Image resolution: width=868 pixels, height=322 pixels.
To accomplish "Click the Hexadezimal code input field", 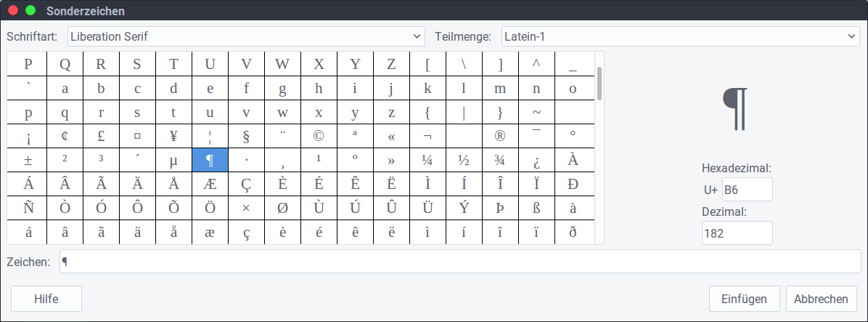I will click(x=747, y=189).
